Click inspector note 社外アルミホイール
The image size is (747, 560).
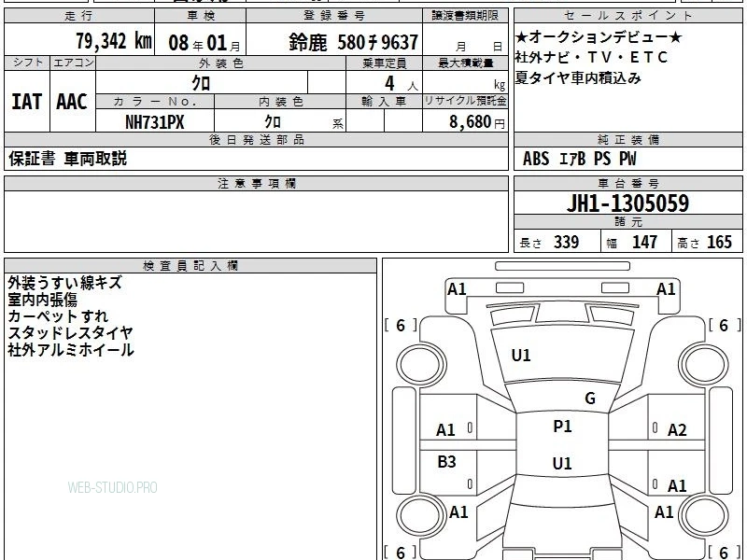coord(71,350)
